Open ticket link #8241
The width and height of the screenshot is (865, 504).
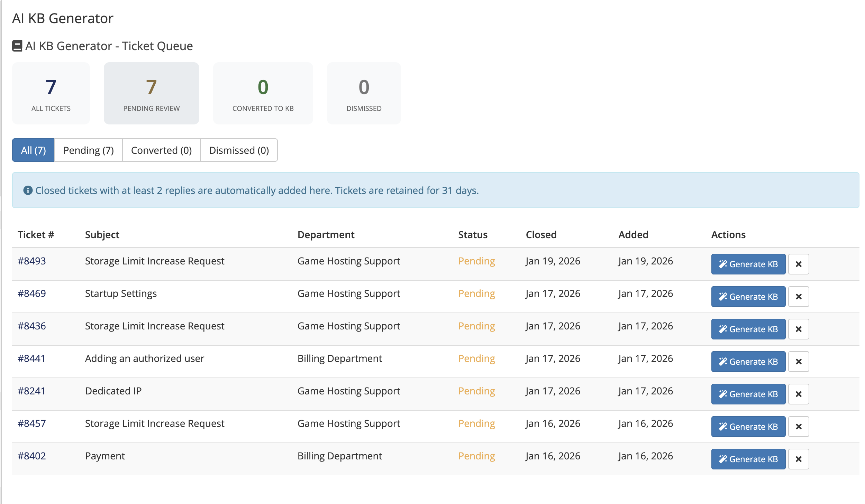click(x=31, y=391)
